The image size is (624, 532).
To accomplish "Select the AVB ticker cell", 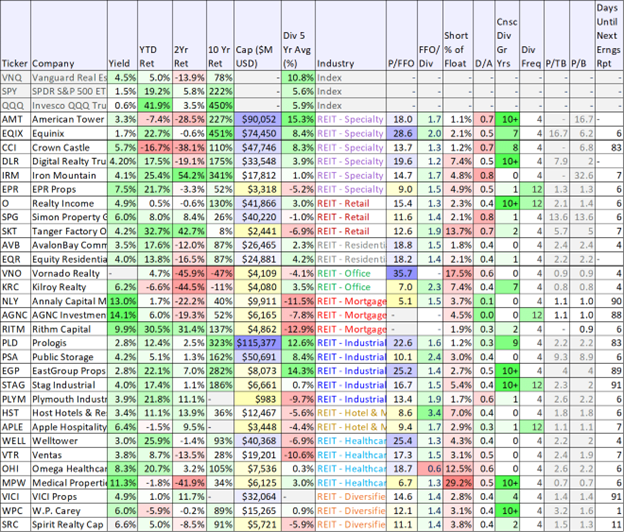I will coord(15,245).
